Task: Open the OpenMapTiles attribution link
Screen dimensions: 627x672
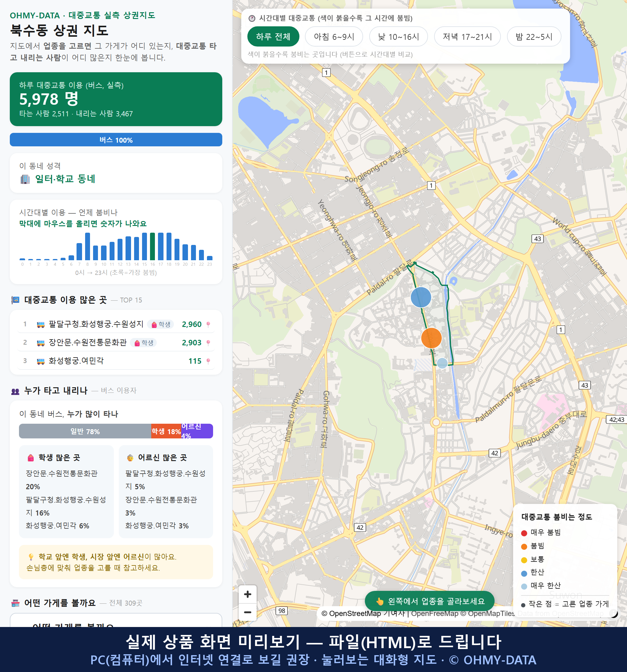Action: [x=488, y=614]
